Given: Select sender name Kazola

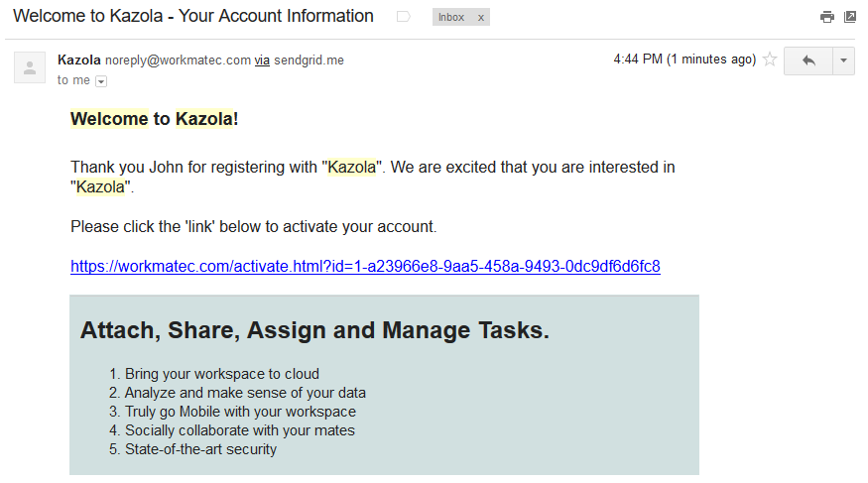Looking at the screenshot, I should [x=79, y=60].
